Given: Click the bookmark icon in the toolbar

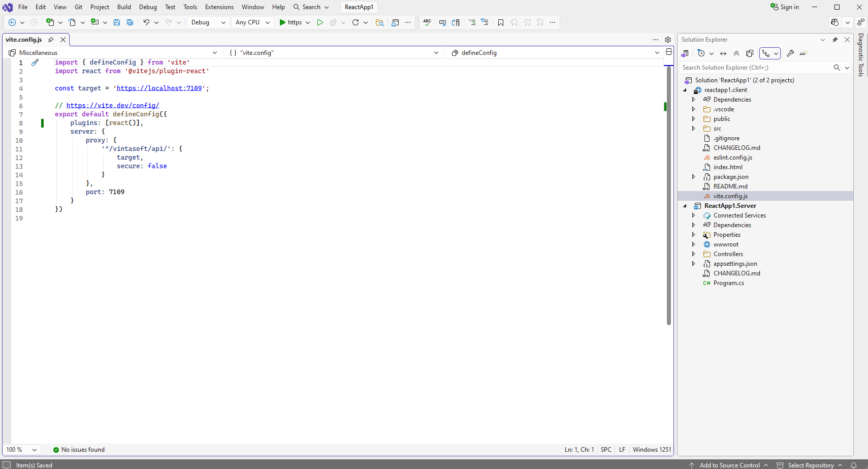Looking at the screenshot, I should point(501,22).
